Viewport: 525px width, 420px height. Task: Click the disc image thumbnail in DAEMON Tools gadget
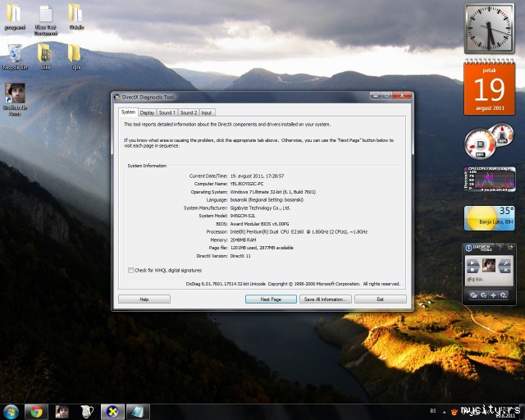(489, 266)
